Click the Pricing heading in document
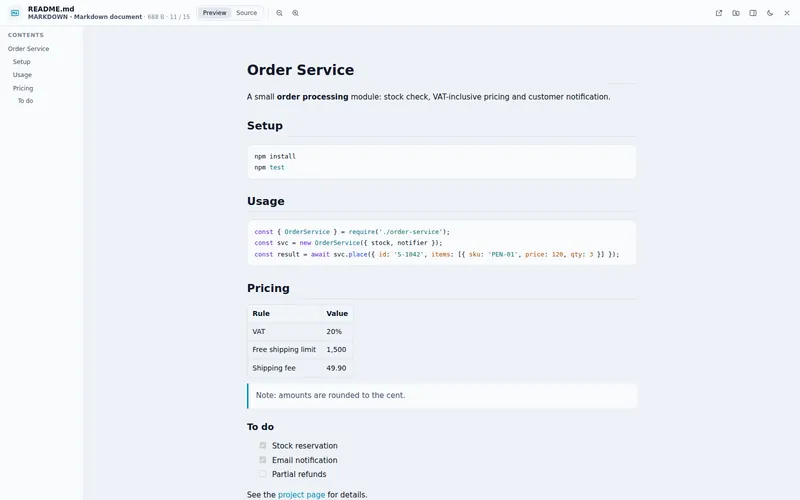 tap(268, 288)
